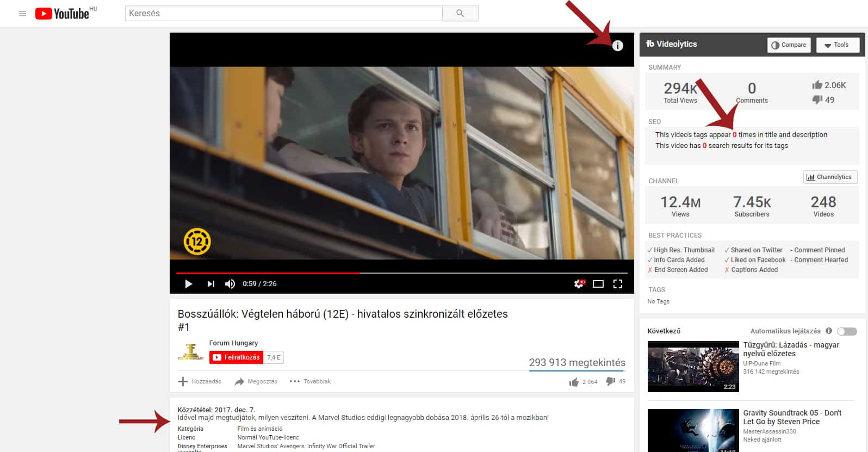This screenshot has width=868, height=452.
Task: Focus the Keresés search field
Action: coord(284,13)
